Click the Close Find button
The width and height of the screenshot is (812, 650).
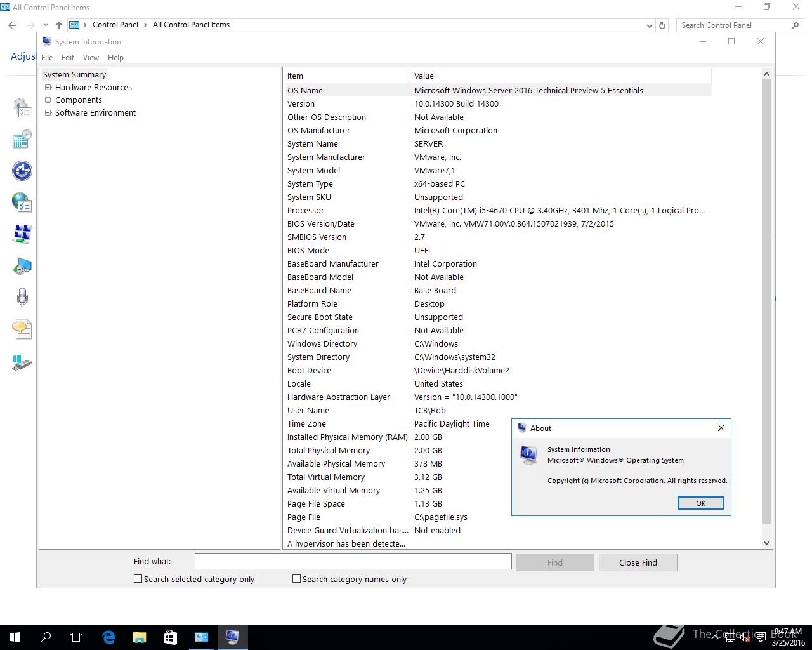point(638,562)
